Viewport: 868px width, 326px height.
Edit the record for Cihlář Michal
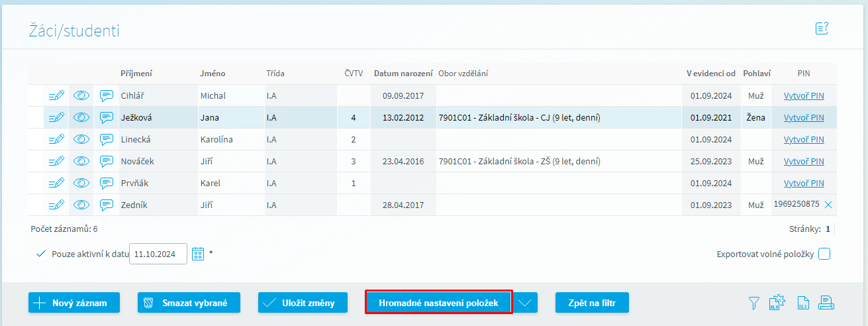point(56,96)
